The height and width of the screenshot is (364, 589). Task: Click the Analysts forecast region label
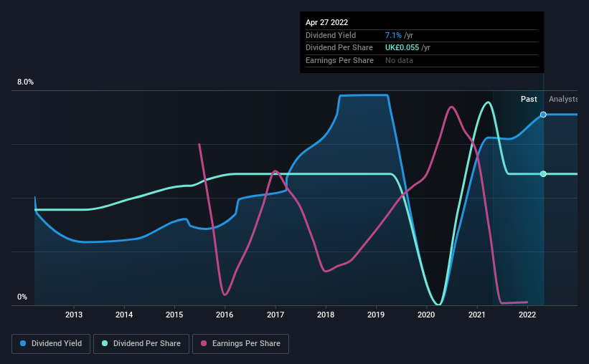[562, 99]
